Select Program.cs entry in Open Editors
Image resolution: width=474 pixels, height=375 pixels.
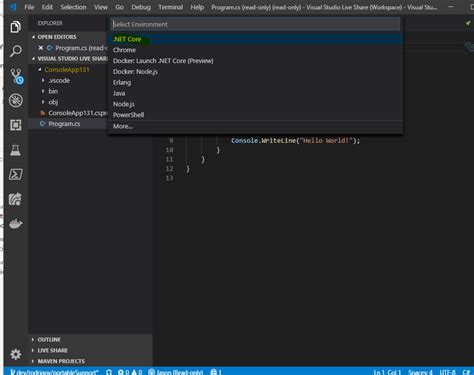81,48
